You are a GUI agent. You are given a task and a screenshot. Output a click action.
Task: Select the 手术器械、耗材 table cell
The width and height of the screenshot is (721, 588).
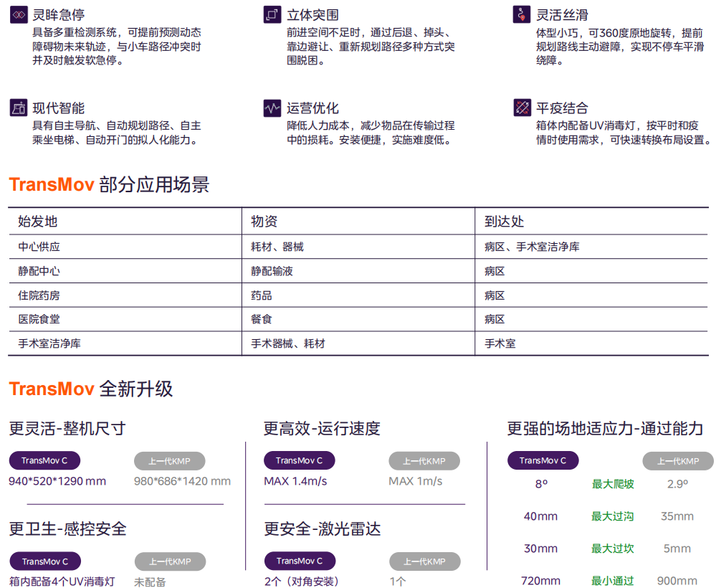(x=288, y=343)
